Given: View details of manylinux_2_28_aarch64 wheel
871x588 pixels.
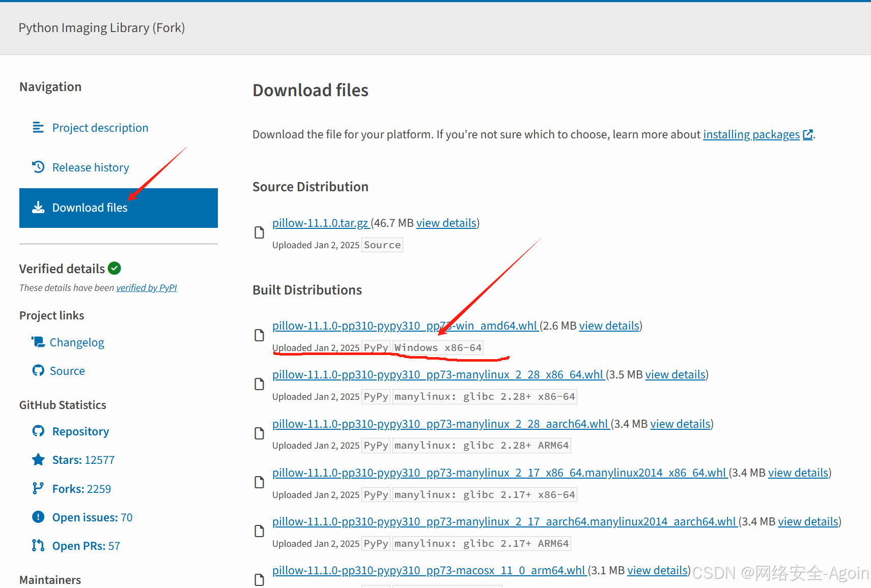Looking at the screenshot, I should [681, 424].
